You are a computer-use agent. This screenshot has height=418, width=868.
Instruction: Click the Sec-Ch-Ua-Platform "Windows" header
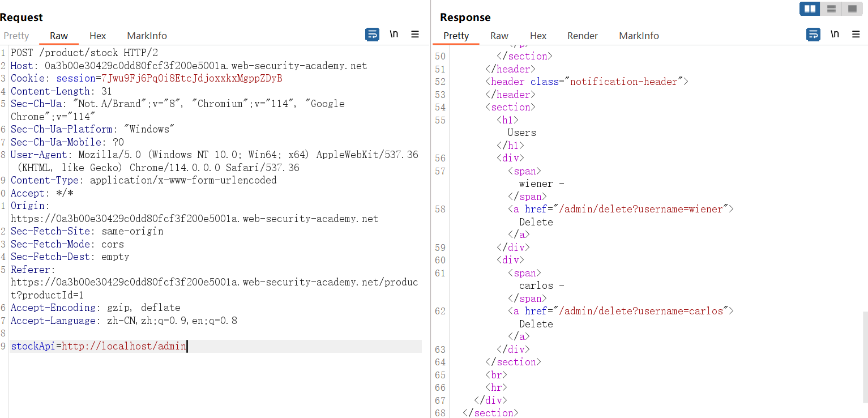93,129
